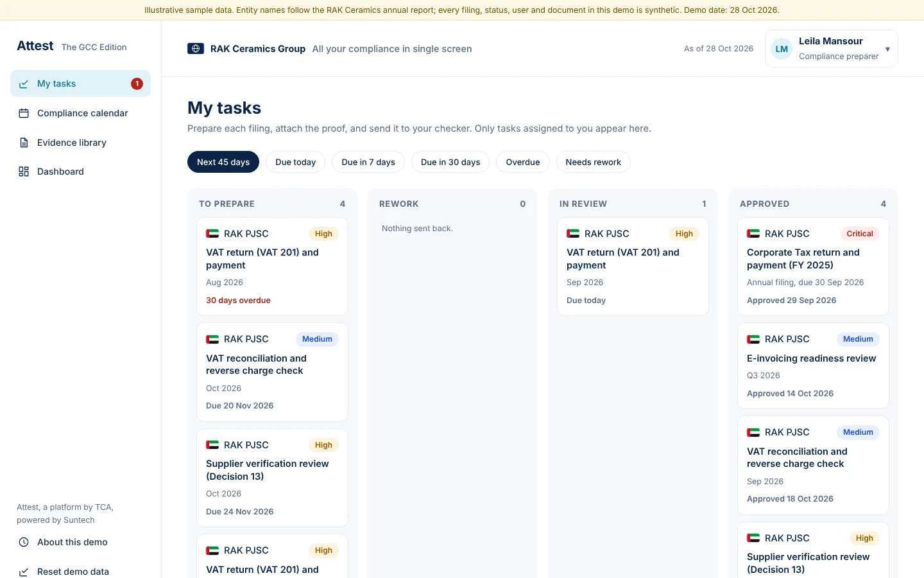The image size is (924, 578).
Task: Click the Dashboard grid icon
Action: 24,171
